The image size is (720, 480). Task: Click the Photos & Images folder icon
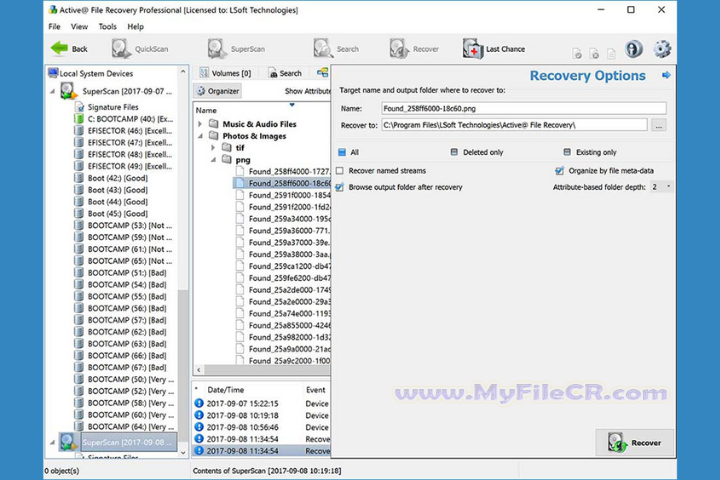pos(214,136)
